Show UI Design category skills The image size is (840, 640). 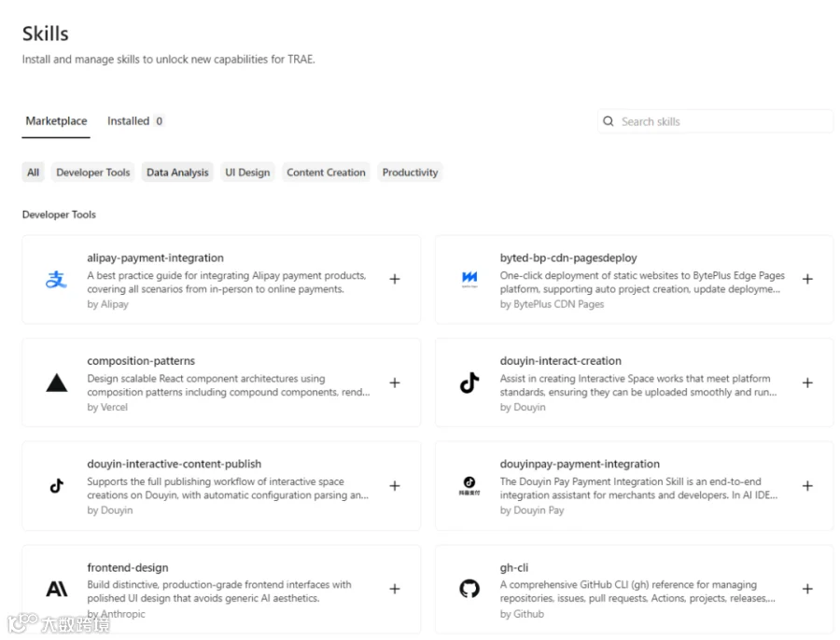coord(247,173)
